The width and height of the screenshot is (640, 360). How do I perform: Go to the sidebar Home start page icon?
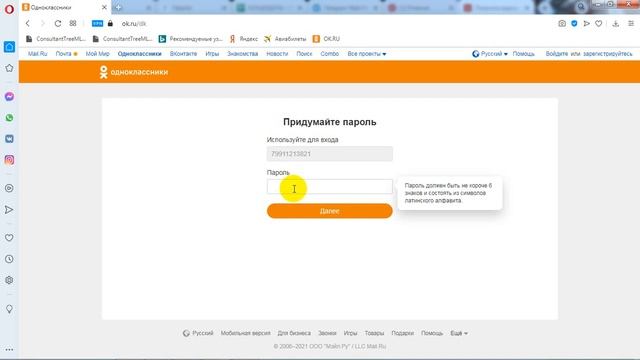[x=9, y=47]
